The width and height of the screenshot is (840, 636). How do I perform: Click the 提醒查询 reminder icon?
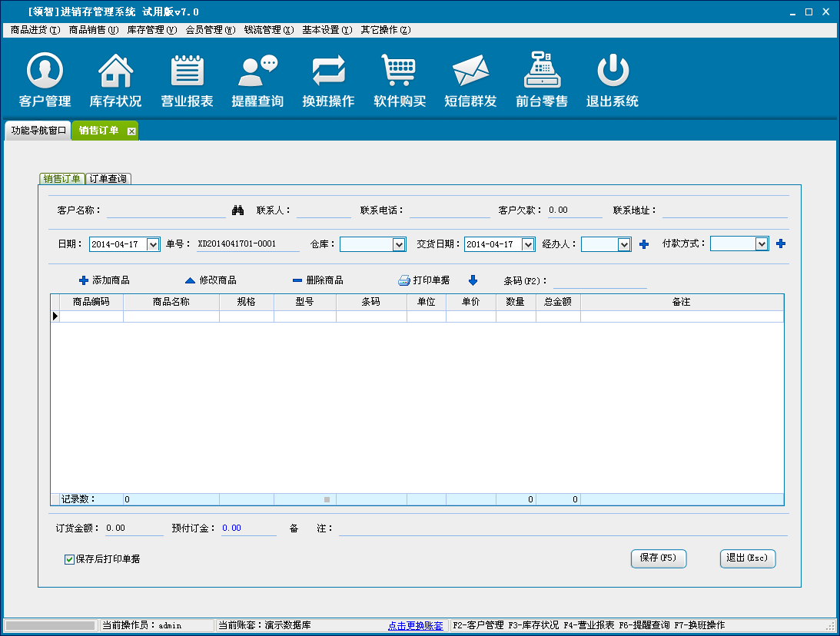257,71
